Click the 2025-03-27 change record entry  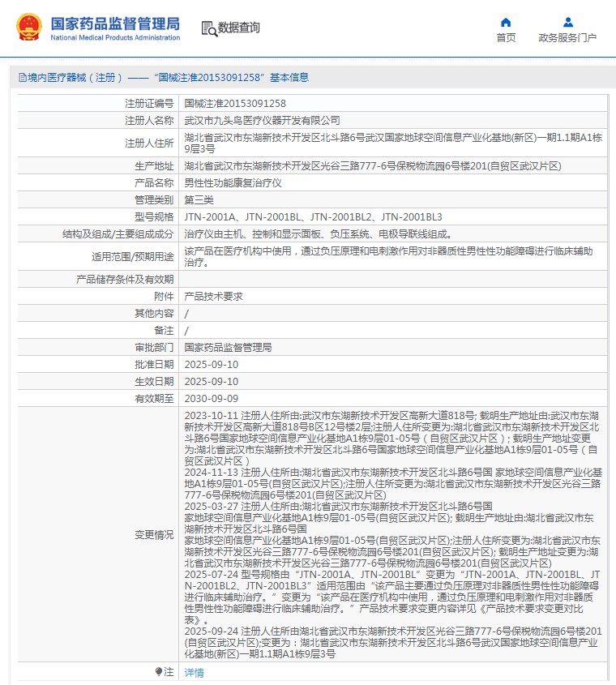click(x=391, y=535)
